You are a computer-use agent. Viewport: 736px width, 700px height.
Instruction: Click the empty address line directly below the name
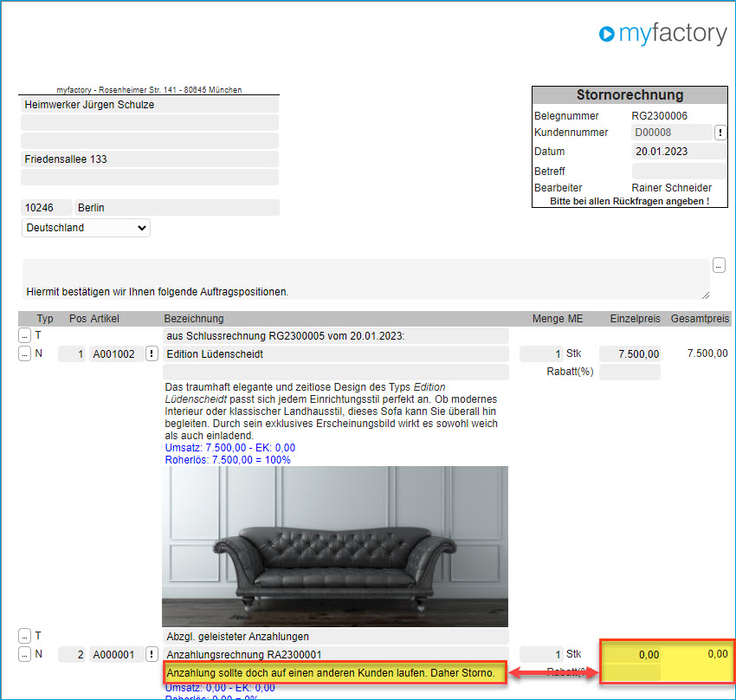point(150,123)
